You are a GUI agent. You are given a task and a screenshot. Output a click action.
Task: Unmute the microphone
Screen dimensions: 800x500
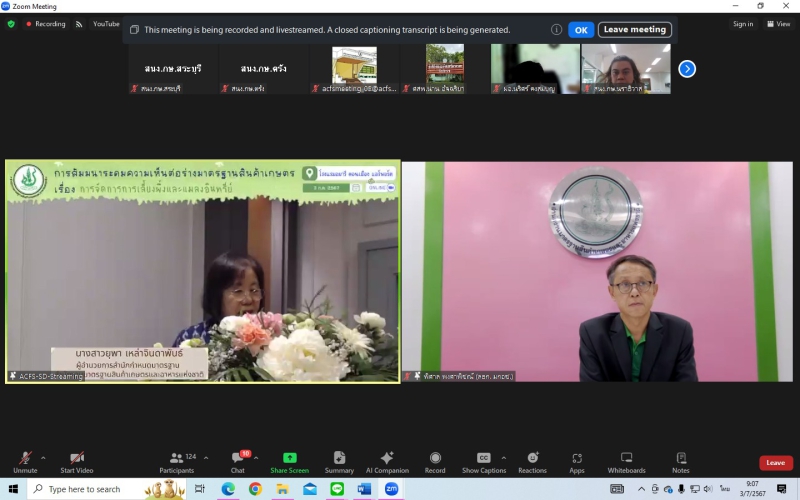[25, 462]
